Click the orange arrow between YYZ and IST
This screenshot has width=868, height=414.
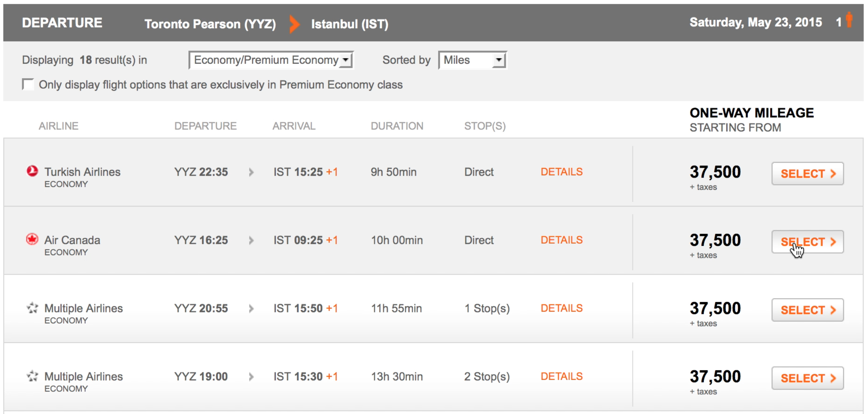coord(294,24)
